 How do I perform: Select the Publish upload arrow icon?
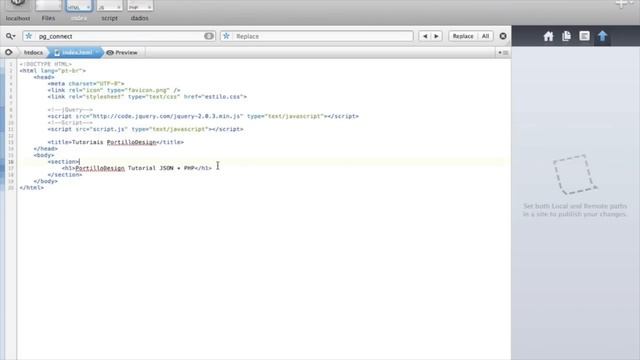pyautogui.click(x=602, y=36)
